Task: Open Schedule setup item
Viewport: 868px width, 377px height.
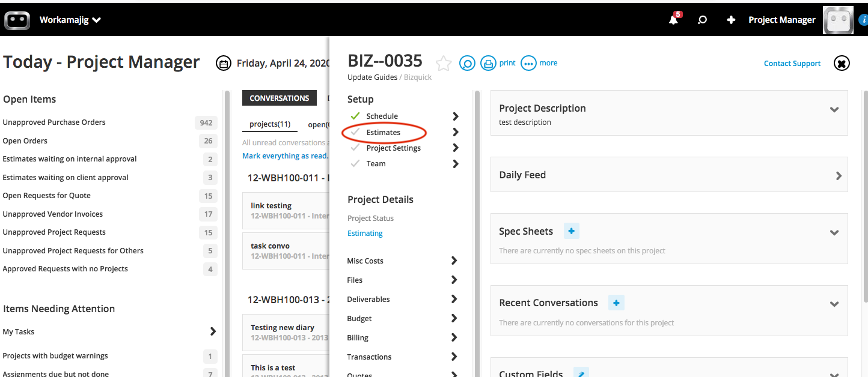Action: pos(382,116)
